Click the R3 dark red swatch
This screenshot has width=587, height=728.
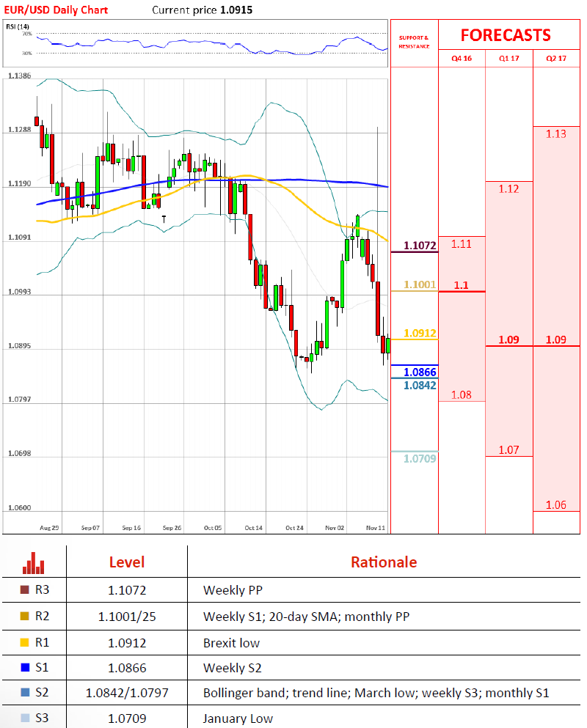25,589
